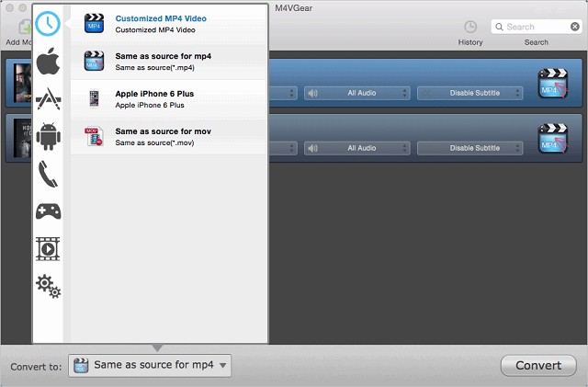This screenshot has width=588, height=387.
Task: Open the phone devices category
Action: pos(48,174)
